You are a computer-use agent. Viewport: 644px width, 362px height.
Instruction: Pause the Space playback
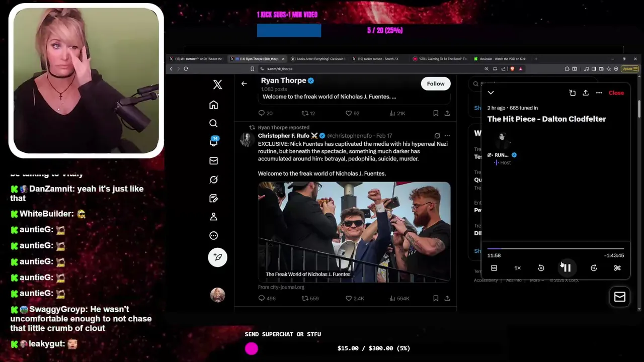[x=567, y=268]
